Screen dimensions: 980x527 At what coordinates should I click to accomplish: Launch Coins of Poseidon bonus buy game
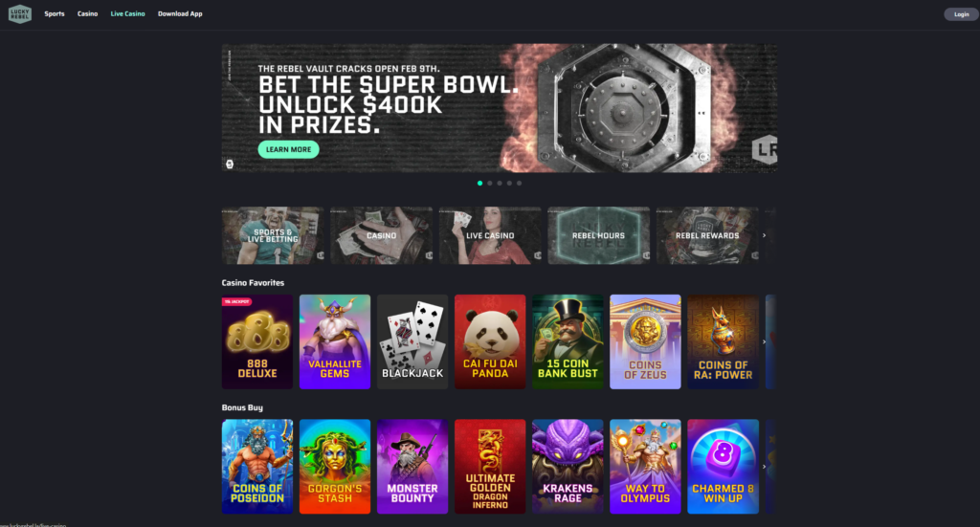click(256, 467)
